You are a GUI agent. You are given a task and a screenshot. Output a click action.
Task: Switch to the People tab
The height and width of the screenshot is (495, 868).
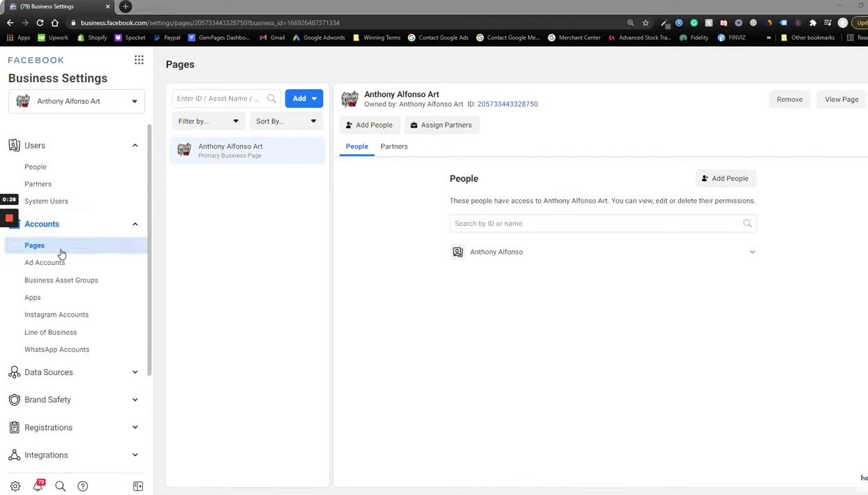pos(357,146)
